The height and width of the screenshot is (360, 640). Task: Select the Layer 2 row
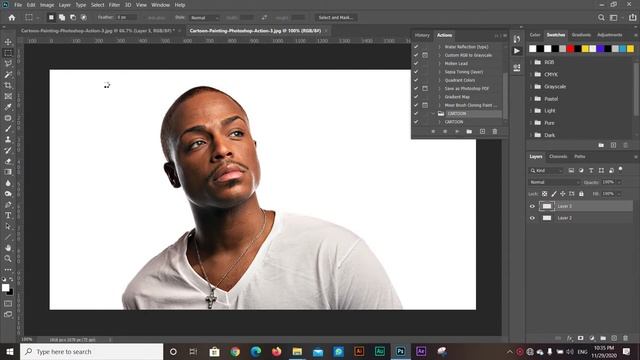(580, 218)
